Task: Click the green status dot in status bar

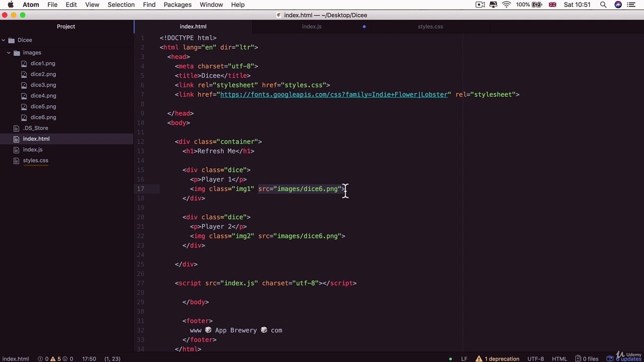Action: point(450,359)
